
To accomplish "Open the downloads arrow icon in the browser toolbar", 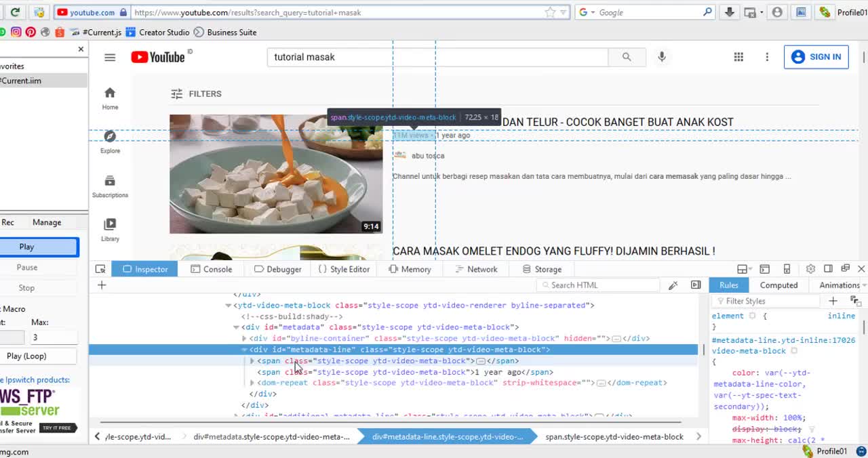I will [x=730, y=12].
